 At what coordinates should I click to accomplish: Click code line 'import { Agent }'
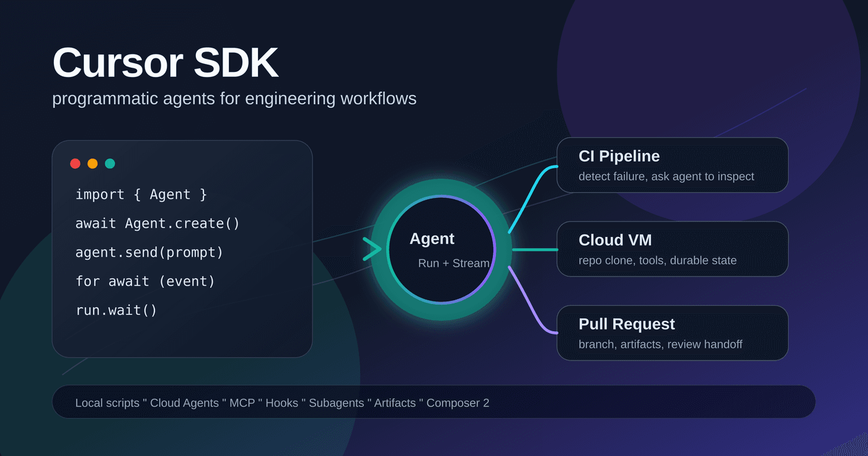(141, 195)
